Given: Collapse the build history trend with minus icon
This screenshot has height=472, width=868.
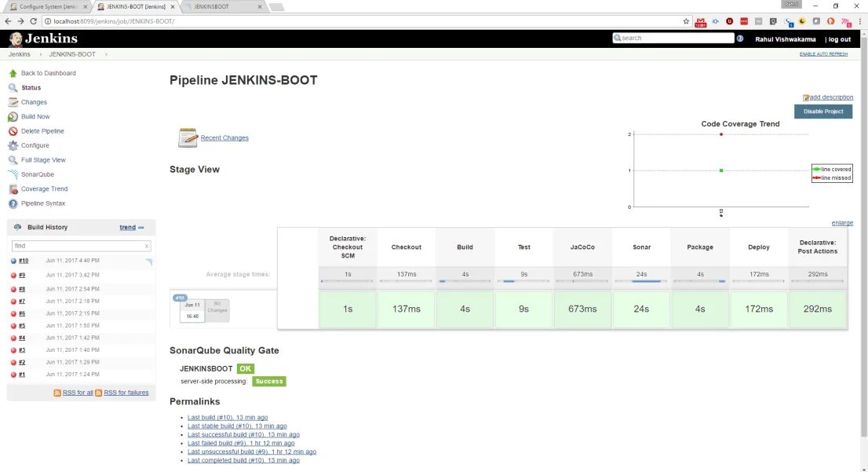Looking at the screenshot, I should coord(141,228).
